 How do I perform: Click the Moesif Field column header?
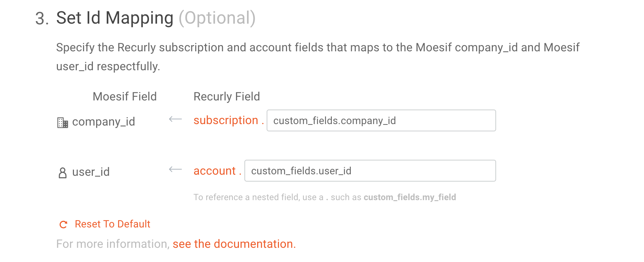coord(125,96)
